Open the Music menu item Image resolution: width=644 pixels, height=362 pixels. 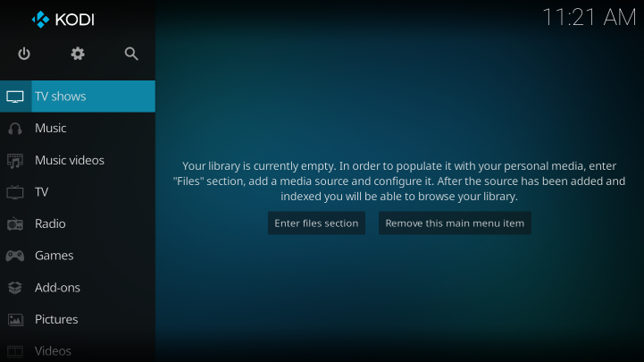(x=51, y=129)
